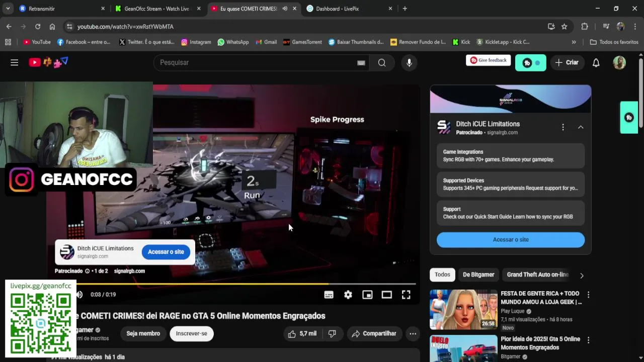This screenshot has height=362, width=644.
Task: Show more category chips with right arrow
Action: click(x=582, y=275)
